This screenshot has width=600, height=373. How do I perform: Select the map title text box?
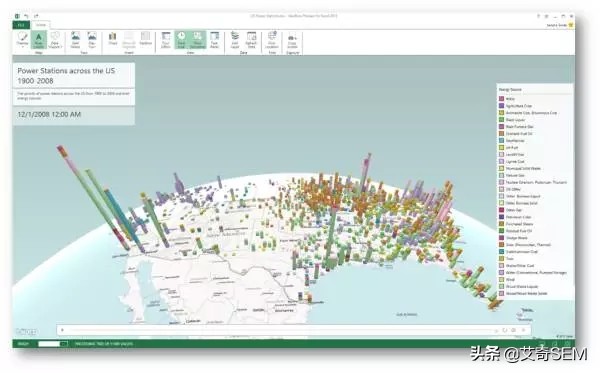(x=73, y=76)
